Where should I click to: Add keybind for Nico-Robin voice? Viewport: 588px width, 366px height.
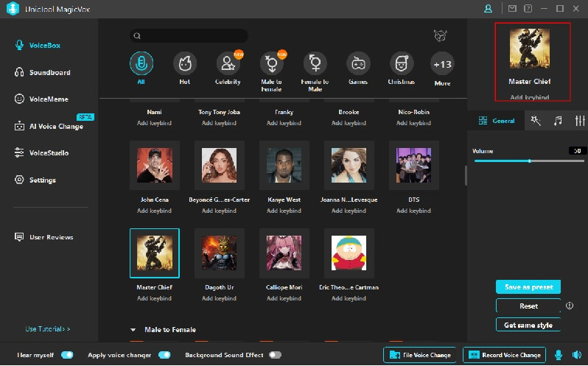414,123
